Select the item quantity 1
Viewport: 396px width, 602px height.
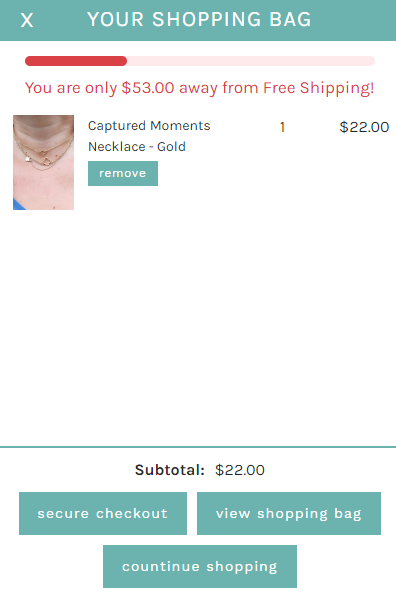point(282,127)
